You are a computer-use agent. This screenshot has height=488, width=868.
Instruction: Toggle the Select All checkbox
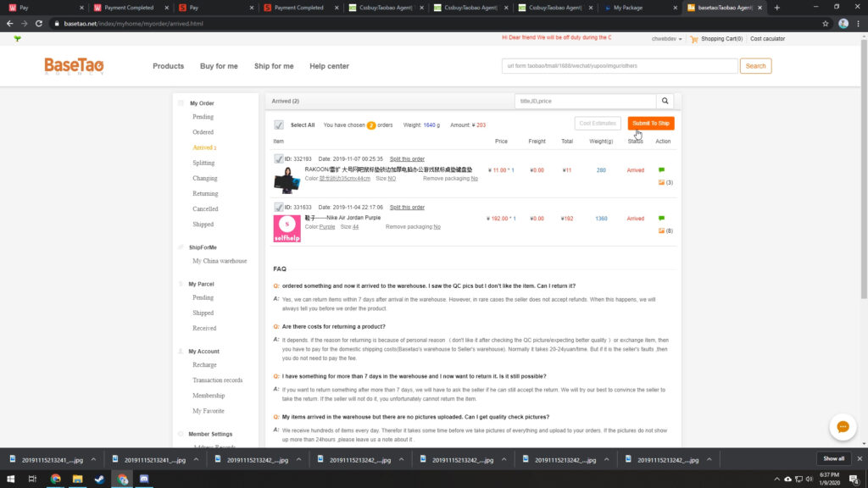pos(279,125)
